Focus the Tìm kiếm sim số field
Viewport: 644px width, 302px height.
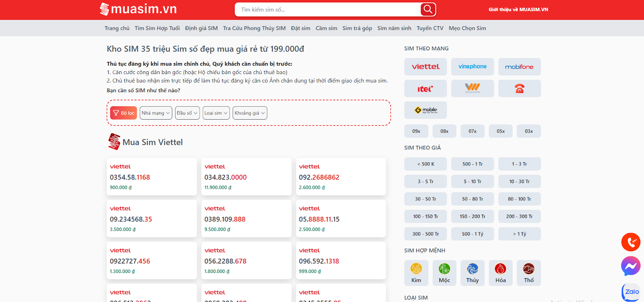(x=328, y=9)
